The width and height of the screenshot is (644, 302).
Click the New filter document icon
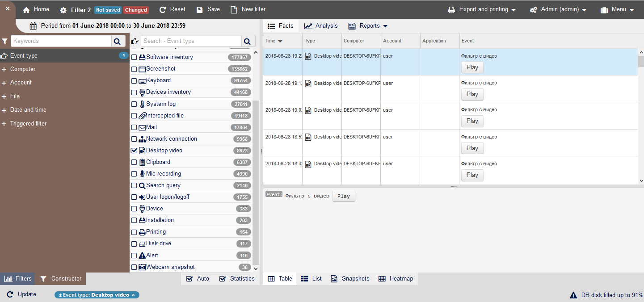(234, 10)
